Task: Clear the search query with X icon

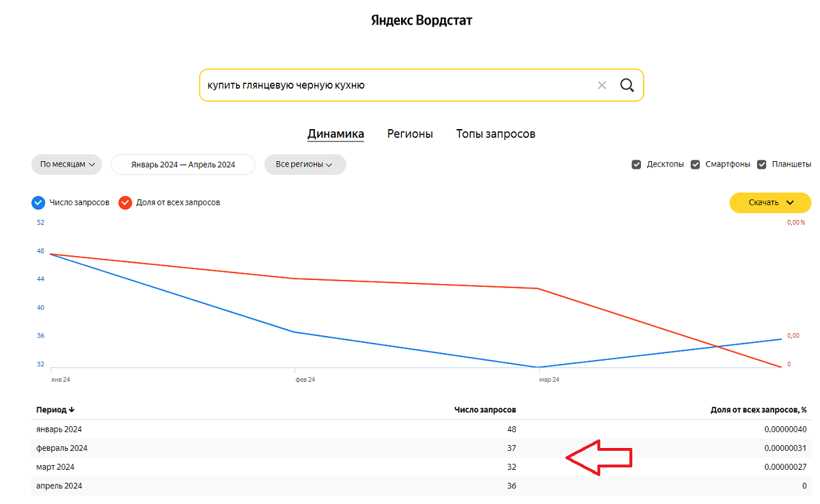Action: coord(601,85)
